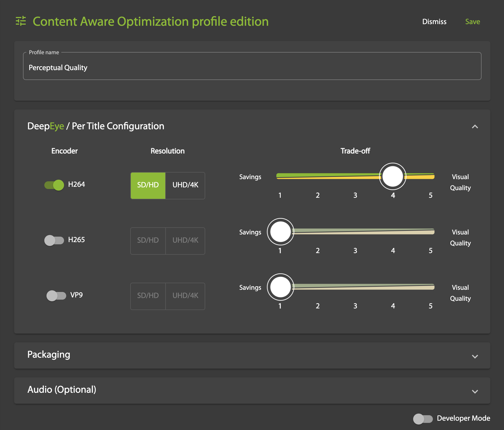Click the H264 trade-off slider handle
The image size is (504, 430).
[392, 176]
